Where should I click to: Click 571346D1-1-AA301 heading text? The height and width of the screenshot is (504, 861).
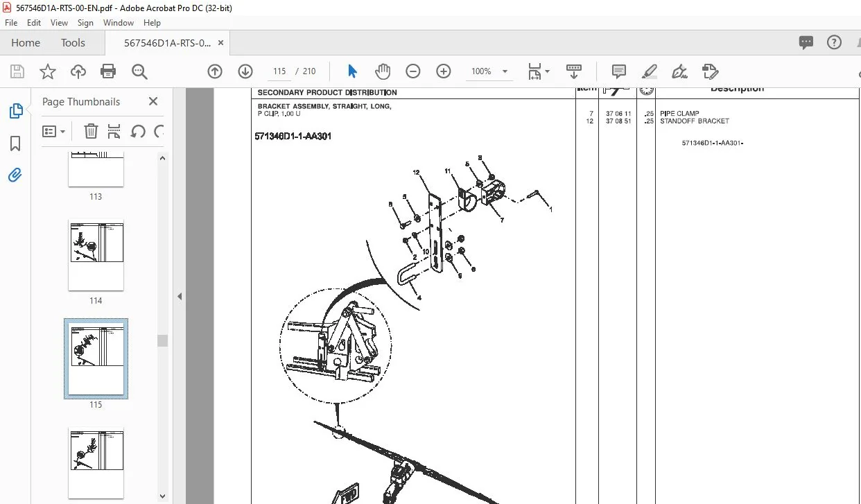[x=293, y=136]
